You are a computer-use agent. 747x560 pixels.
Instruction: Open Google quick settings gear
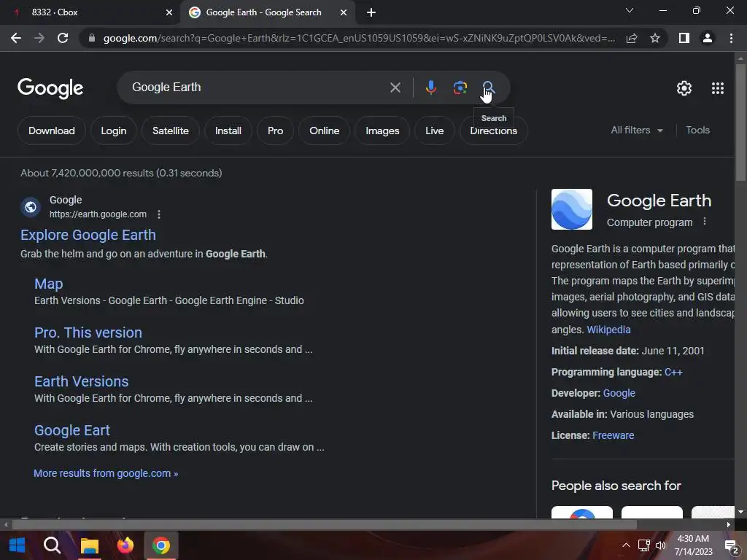pyautogui.click(x=684, y=88)
